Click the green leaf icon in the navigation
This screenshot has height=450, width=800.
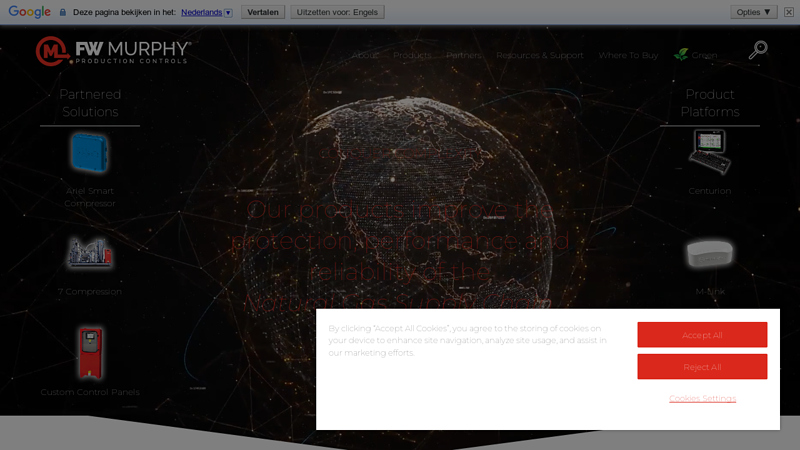click(x=681, y=55)
